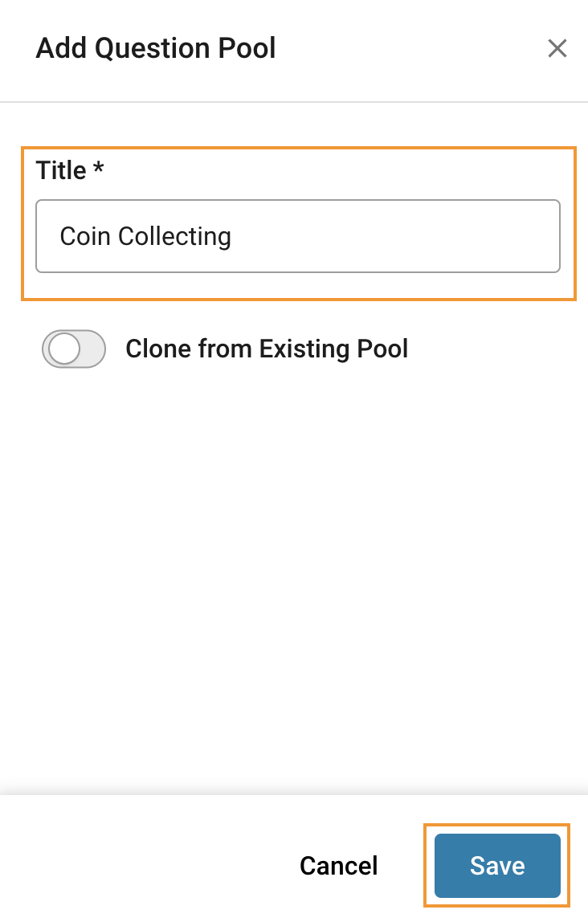Click the "Add Question Pool" heading
Screen dimensions: 588x922
tap(156, 49)
